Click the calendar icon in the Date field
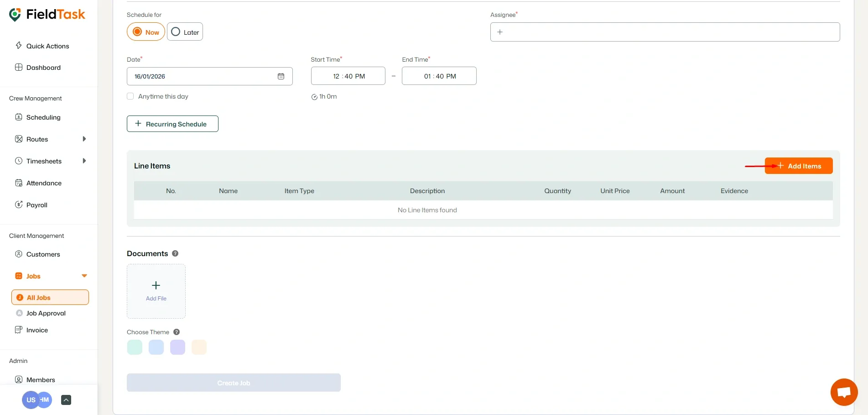 281,76
